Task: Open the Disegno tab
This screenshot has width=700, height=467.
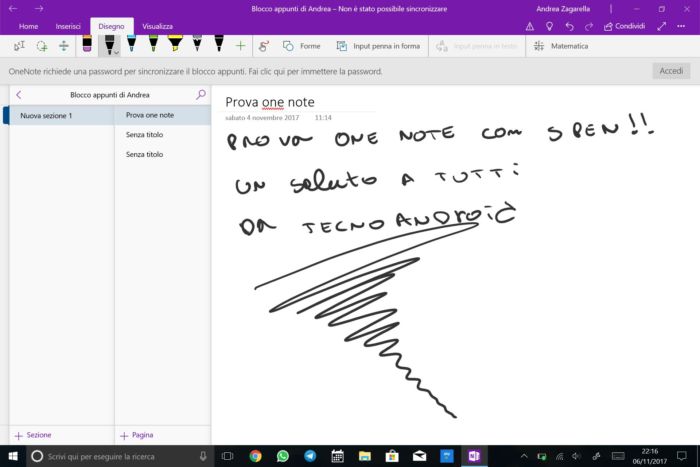Action: pyautogui.click(x=112, y=26)
